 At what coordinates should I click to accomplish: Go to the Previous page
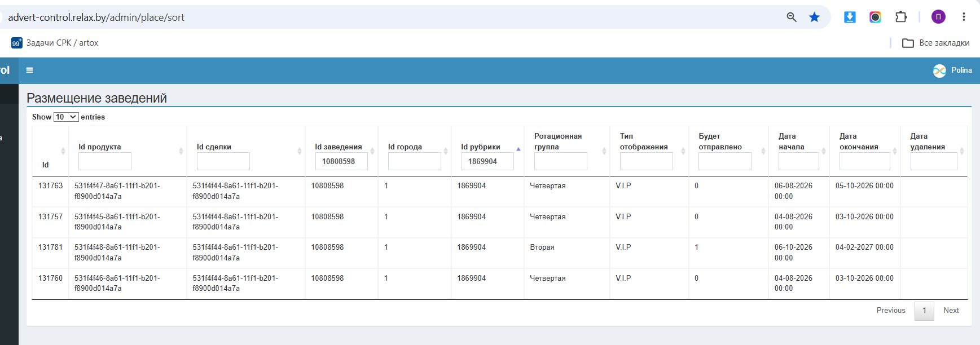pos(891,311)
